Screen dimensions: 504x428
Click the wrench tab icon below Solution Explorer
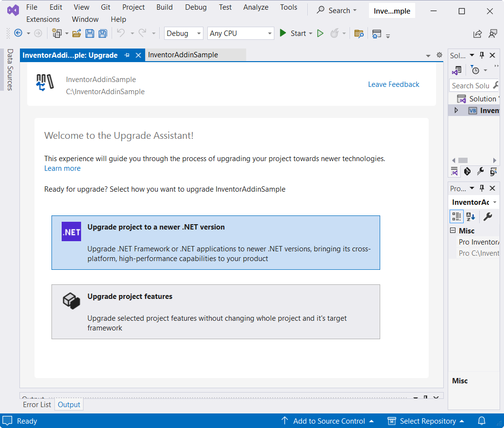(x=481, y=172)
